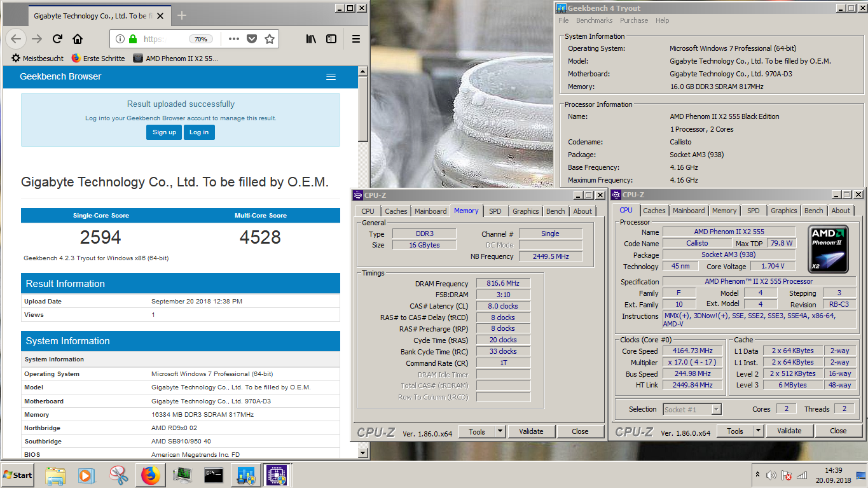Image resolution: width=868 pixels, height=488 pixels.
Task: Open Command Prompt from taskbar
Action: (214, 475)
